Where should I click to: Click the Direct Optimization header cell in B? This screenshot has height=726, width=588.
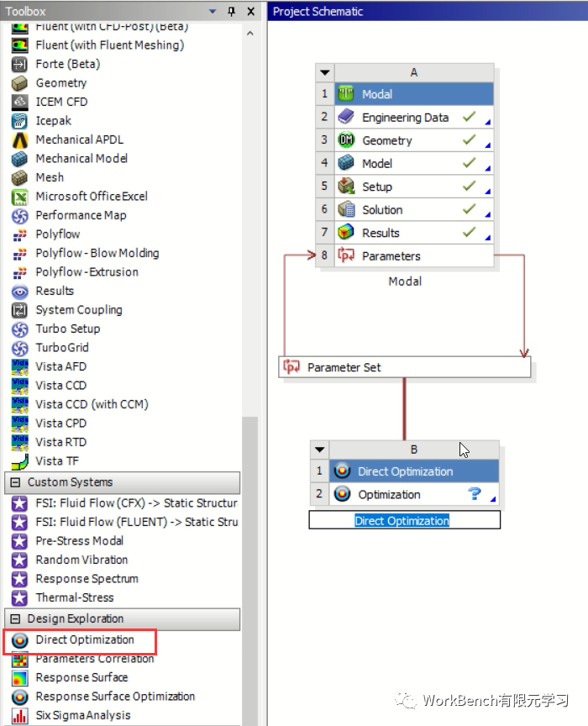[x=414, y=471]
